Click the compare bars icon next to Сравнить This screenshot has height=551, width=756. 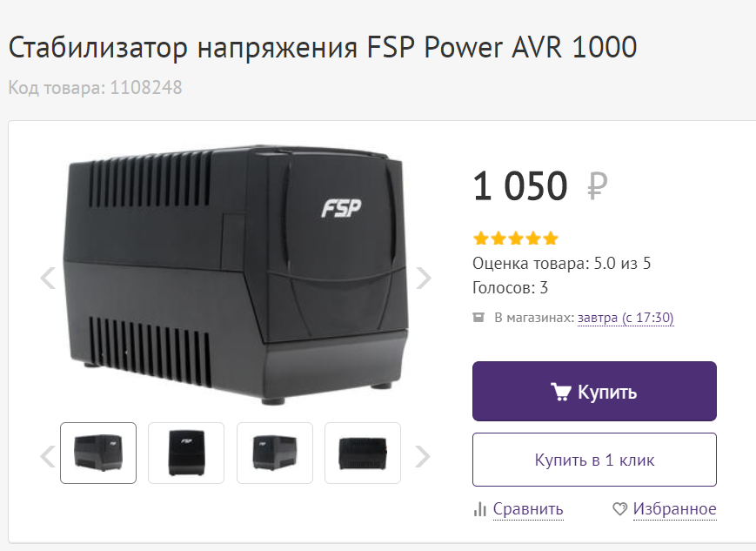click(x=479, y=509)
